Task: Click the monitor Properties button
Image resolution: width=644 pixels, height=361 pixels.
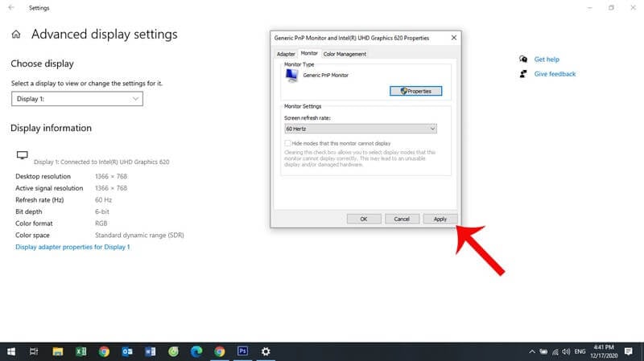Action: pos(415,91)
